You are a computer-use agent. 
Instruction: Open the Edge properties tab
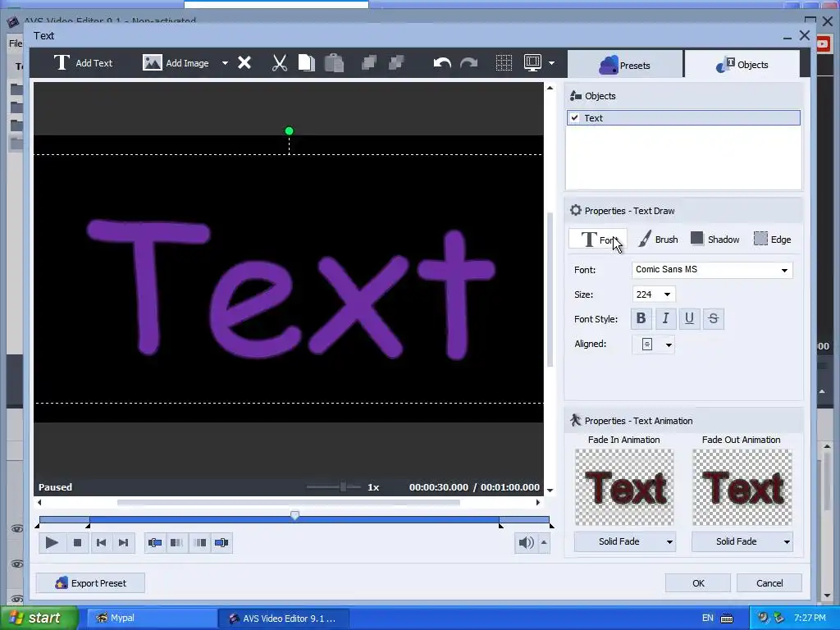(773, 240)
